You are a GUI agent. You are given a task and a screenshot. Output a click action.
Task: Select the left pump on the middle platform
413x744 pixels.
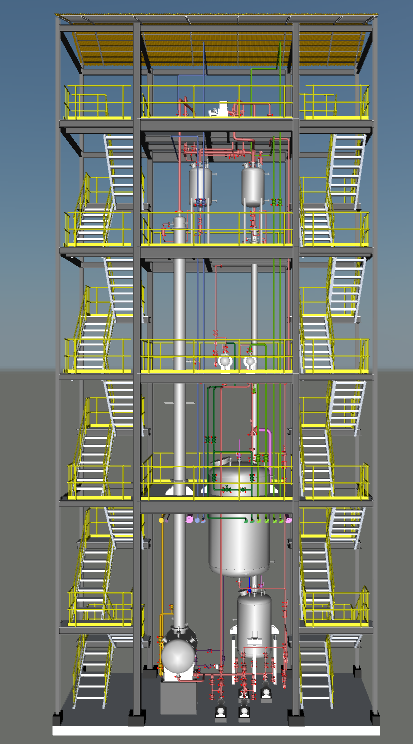point(225,361)
